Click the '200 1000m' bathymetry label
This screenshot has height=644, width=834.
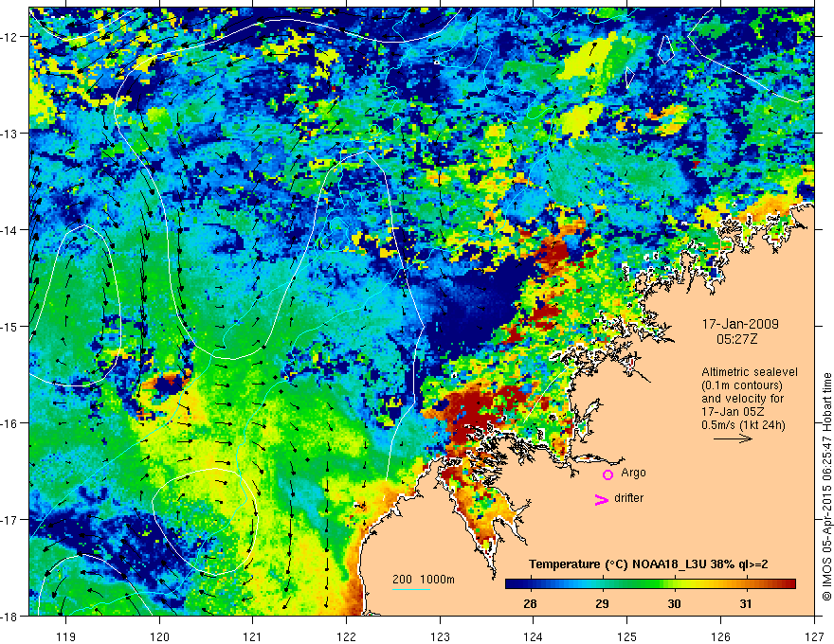[x=424, y=580]
